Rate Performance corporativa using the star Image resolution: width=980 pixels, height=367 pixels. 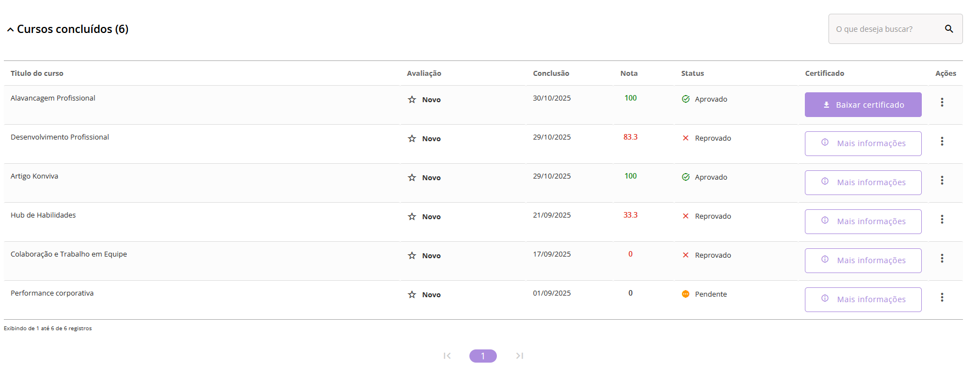(412, 294)
